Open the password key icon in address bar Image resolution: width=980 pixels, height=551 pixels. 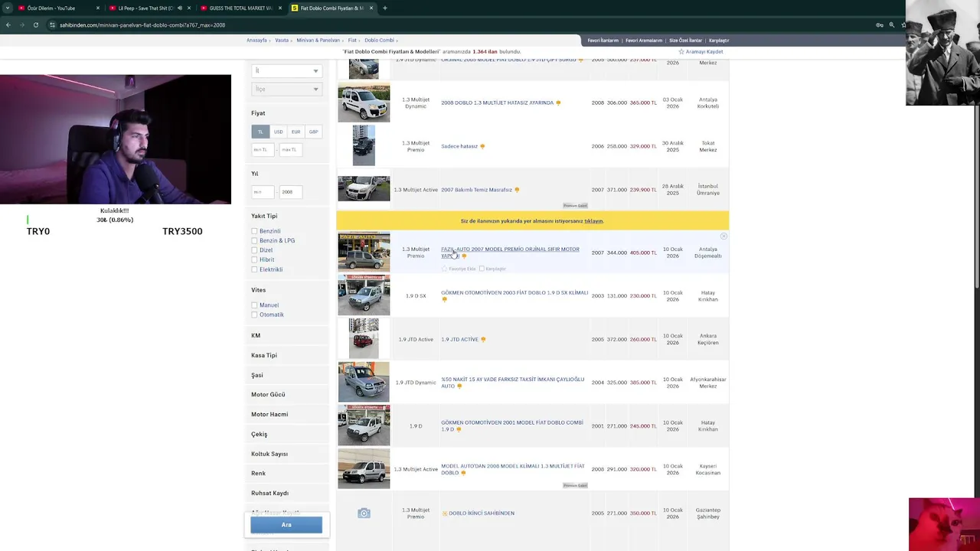[879, 24]
